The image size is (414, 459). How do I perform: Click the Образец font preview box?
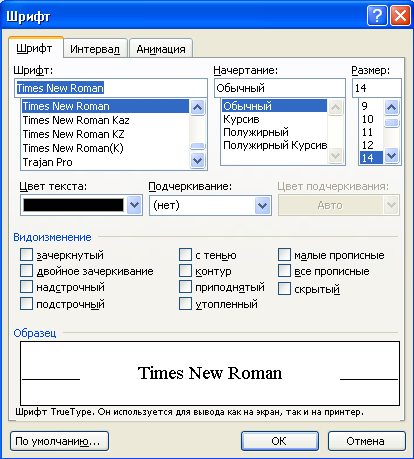click(210, 373)
